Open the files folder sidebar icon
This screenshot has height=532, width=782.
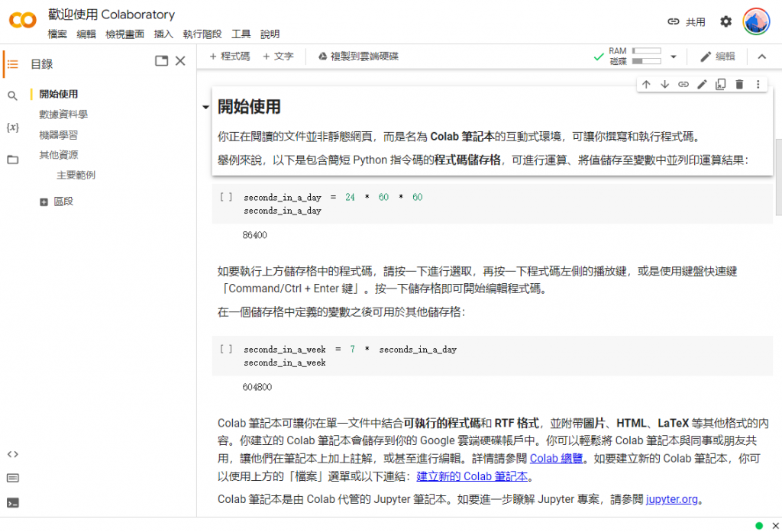click(12, 160)
